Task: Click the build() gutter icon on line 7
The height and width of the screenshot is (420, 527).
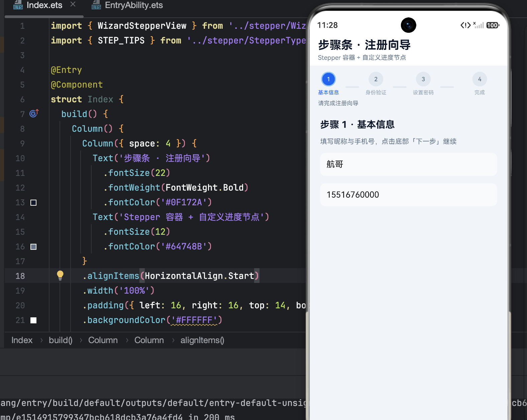Action: pyautogui.click(x=34, y=114)
